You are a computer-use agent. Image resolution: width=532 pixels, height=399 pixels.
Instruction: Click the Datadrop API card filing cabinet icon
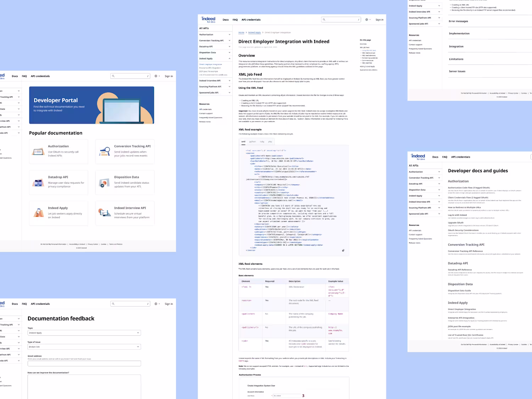38,182
